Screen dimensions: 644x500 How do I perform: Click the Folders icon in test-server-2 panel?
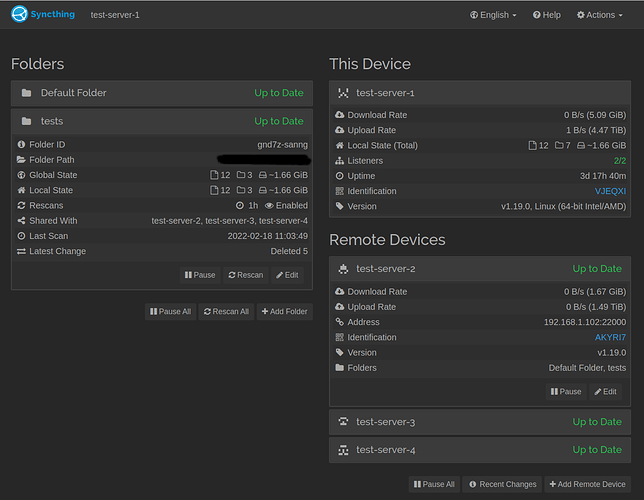(340, 367)
